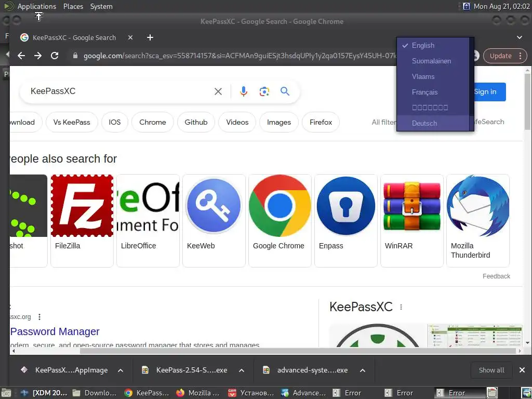Select Suomalainen in the language menu

point(433,61)
